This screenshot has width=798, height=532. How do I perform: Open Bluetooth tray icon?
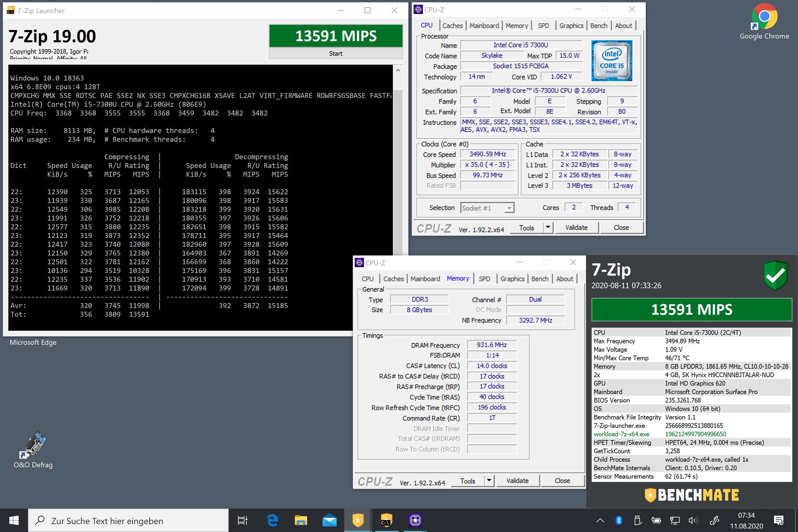[x=619, y=520]
